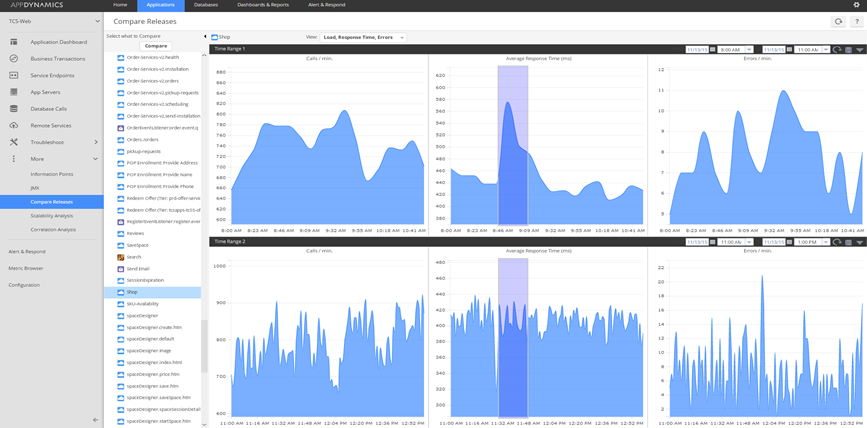This screenshot has width=867, height=428.
Task: Expand the Troubleshoot submenu chevron
Action: point(96,142)
